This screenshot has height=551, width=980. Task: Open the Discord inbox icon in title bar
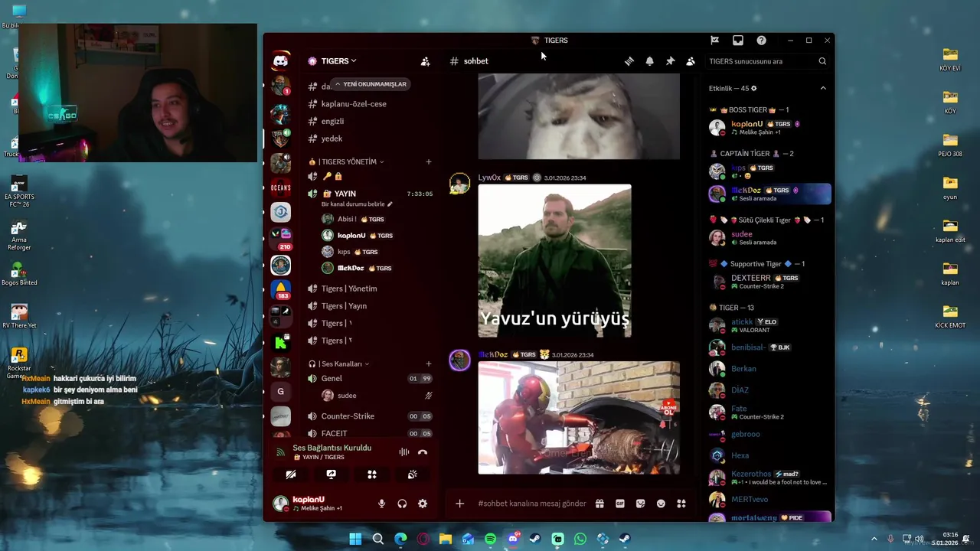[x=738, y=41]
